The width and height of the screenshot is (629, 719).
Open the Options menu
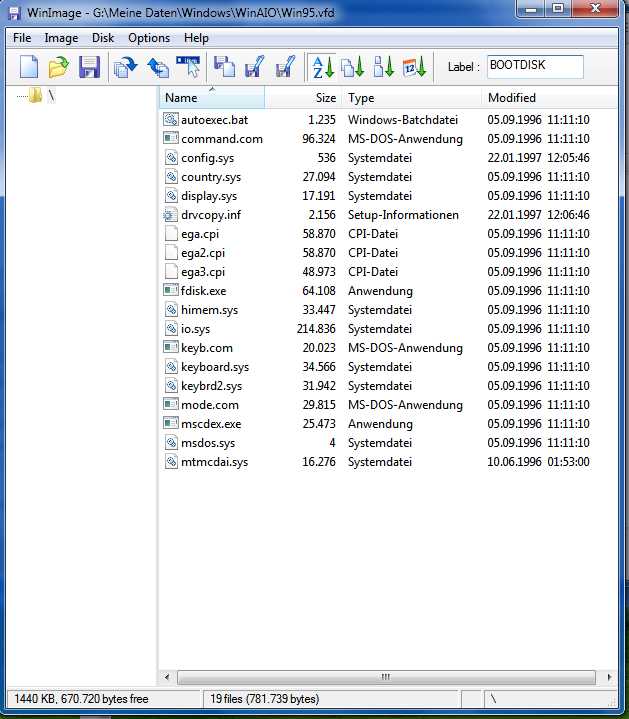click(x=149, y=38)
